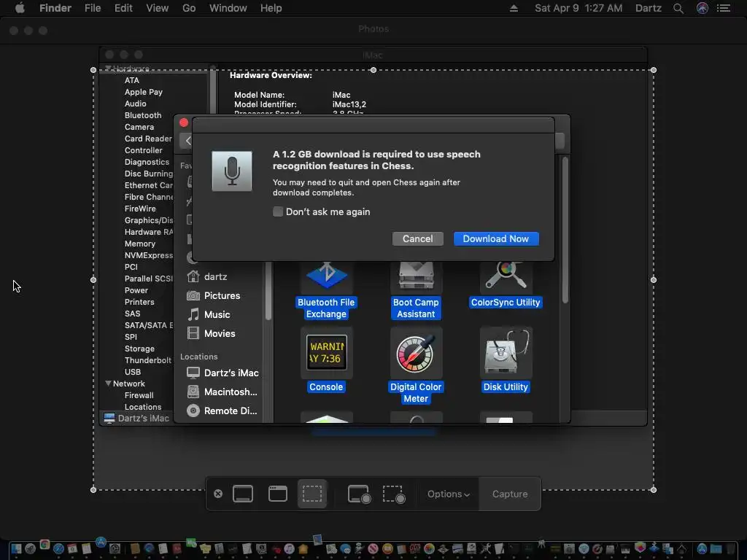Select ATA in the hardware list

pyautogui.click(x=132, y=80)
